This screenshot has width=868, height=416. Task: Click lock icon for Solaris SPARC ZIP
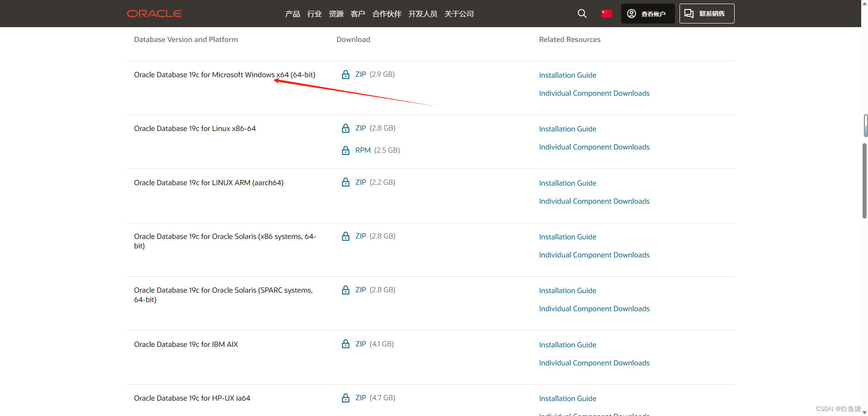(x=345, y=290)
